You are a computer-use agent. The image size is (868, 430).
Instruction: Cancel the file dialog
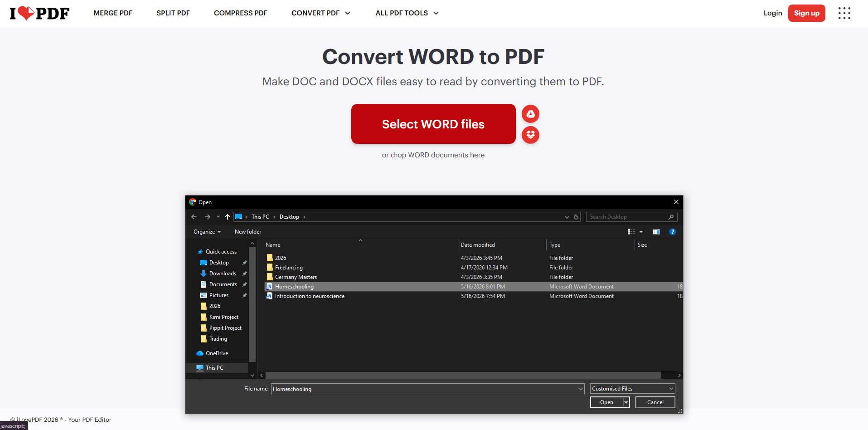[x=655, y=402]
